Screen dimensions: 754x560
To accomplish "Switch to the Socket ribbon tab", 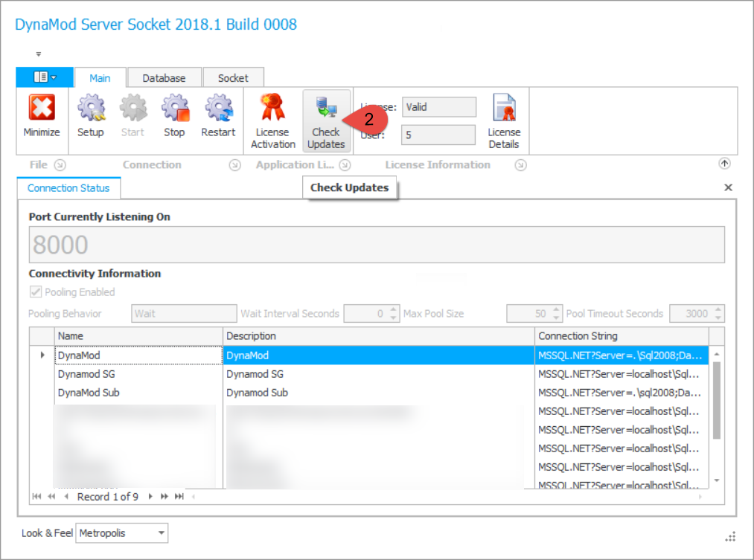I will click(233, 78).
